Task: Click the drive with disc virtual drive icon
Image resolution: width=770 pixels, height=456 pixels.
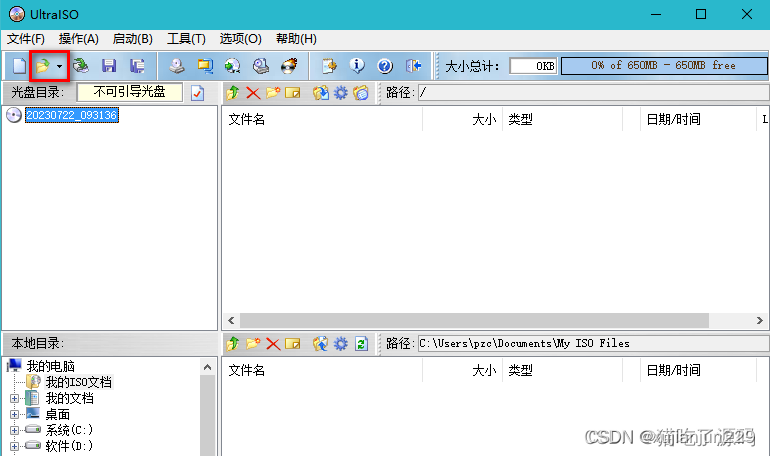Action: (x=261, y=66)
